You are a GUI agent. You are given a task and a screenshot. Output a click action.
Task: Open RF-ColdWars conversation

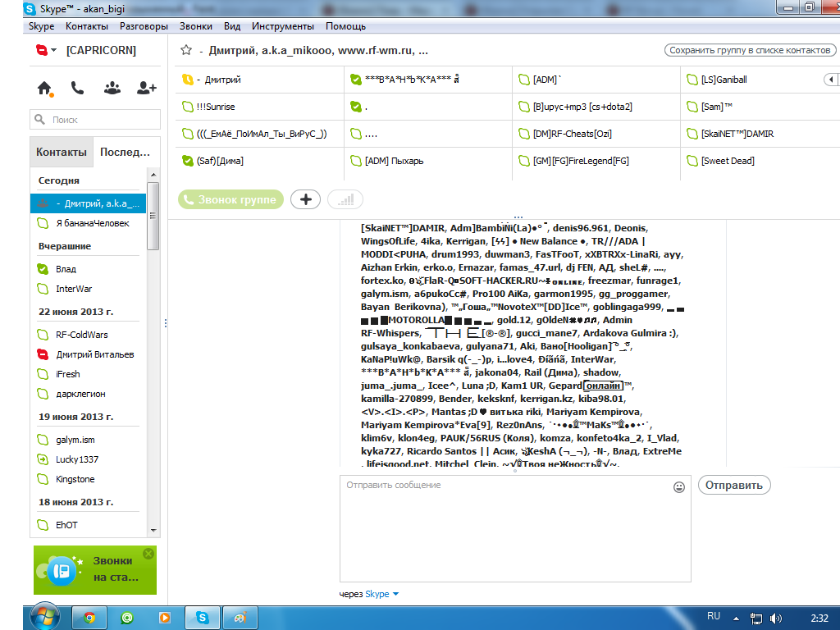(88, 335)
